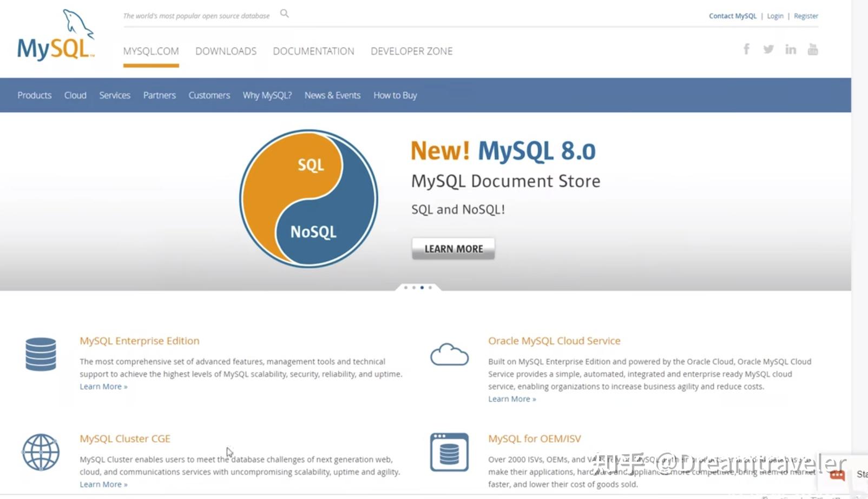
Task: Expand the Services menu
Action: click(x=115, y=95)
